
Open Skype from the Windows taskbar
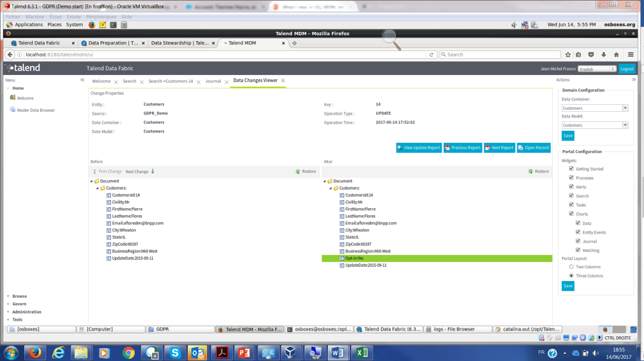tap(175, 353)
